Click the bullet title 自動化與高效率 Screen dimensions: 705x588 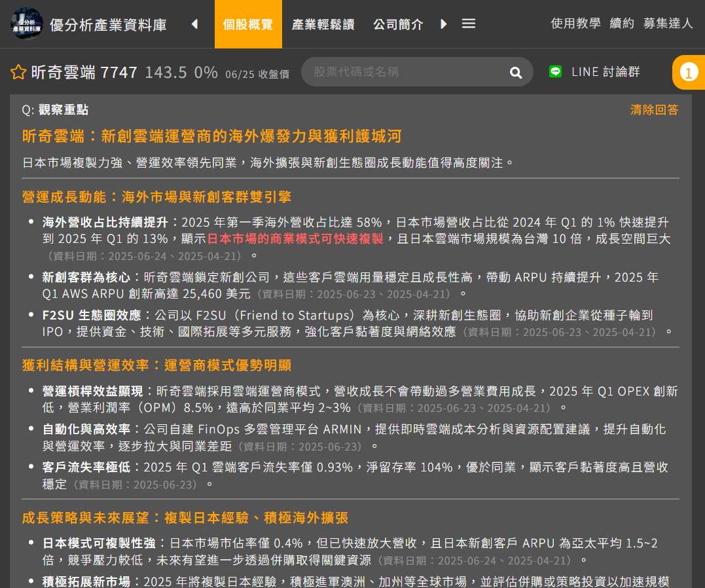click(x=86, y=429)
